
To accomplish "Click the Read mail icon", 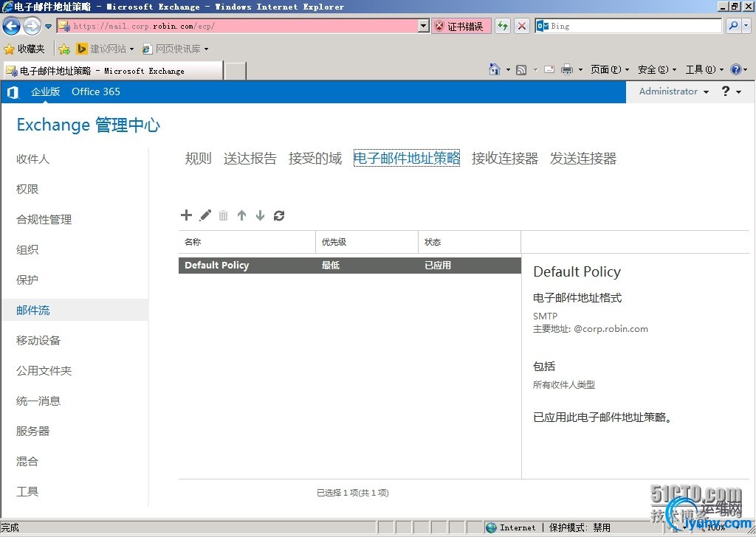I will (549, 70).
